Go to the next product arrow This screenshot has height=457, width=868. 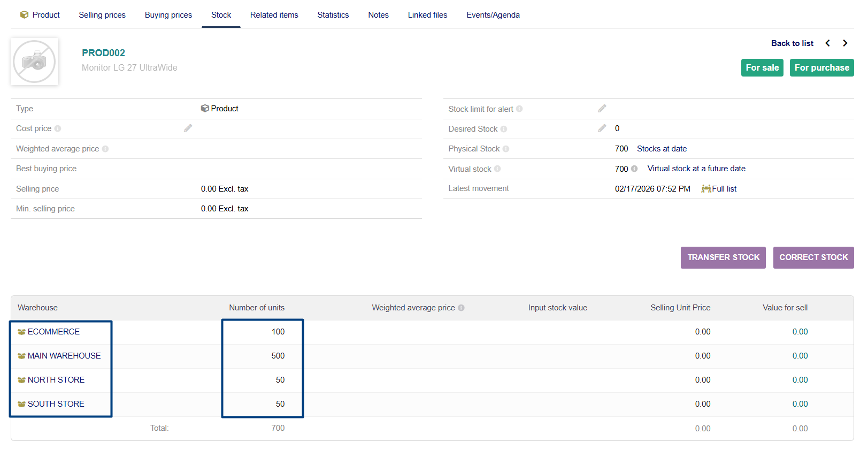(845, 43)
